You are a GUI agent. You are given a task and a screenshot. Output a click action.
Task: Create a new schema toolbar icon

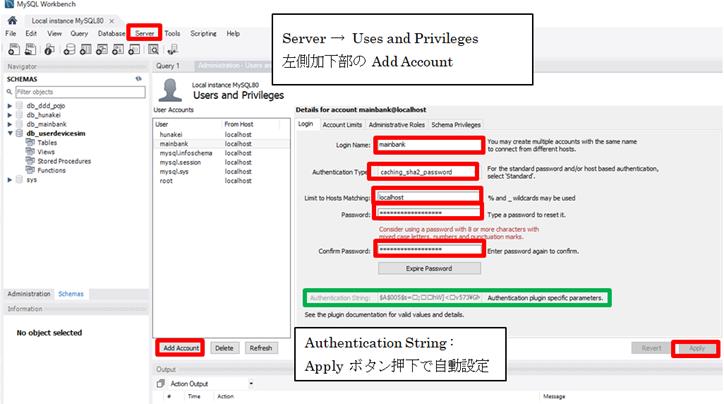tap(69, 49)
